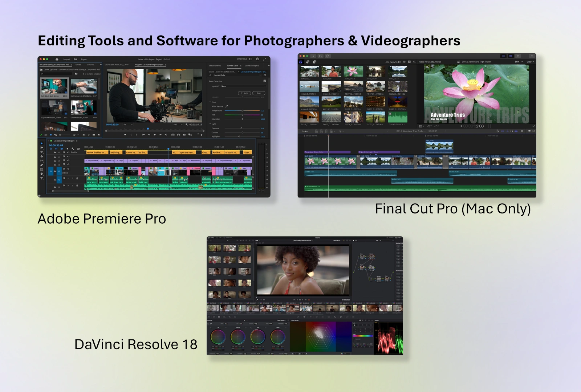This screenshot has width=581, height=392.
Task: Click the Share icon in Final Cut toolbar
Action: [532, 56]
